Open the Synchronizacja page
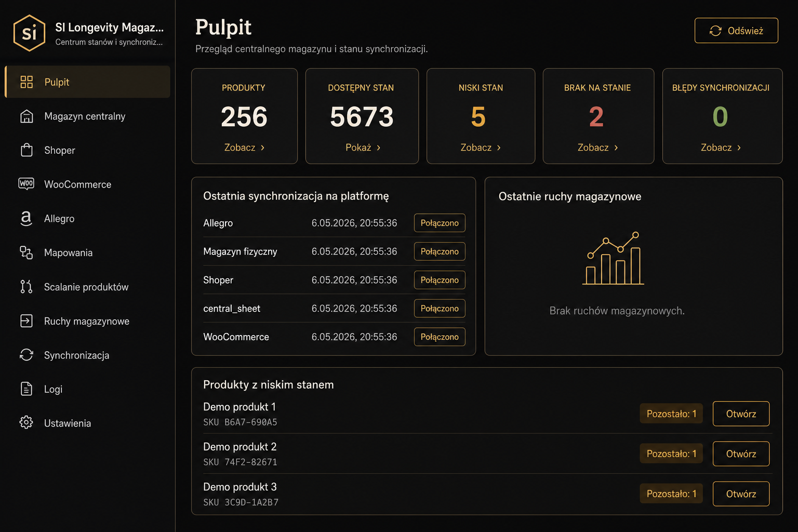This screenshot has width=798, height=532. pyautogui.click(x=87, y=355)
